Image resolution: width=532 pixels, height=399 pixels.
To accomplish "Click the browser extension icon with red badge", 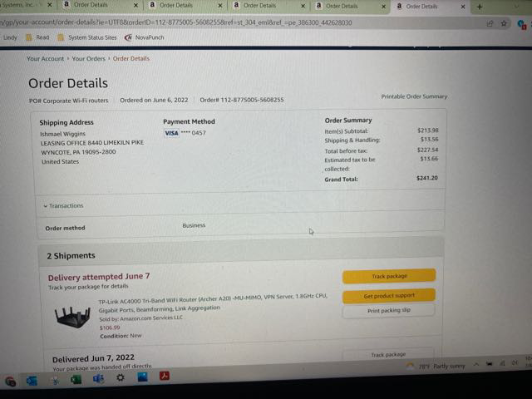I will [522, 24].
